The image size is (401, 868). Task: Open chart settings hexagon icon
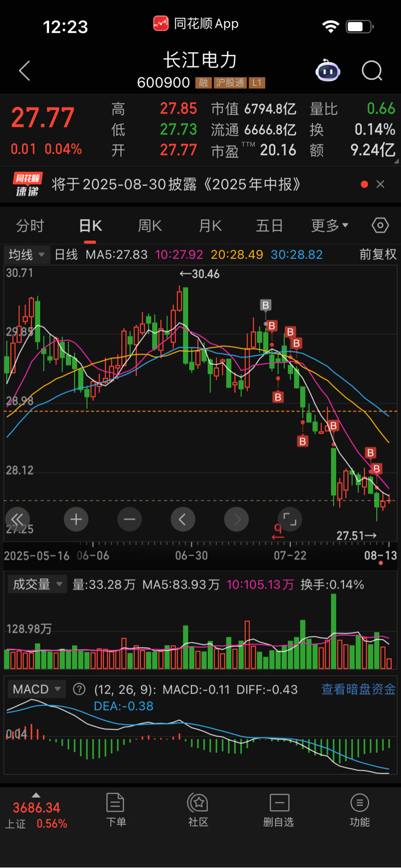coord(380,225)
